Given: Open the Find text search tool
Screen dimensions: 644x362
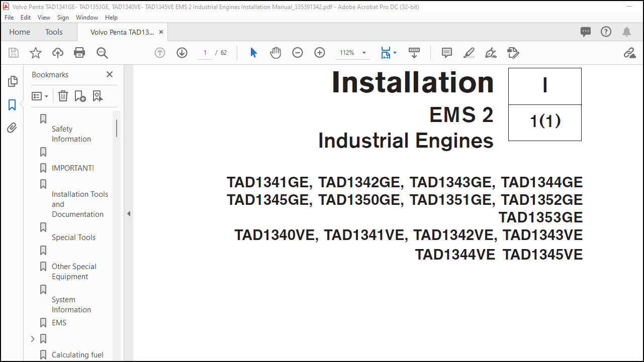Looking at the screenshot, I should pyautogui.click(x=102, y=53).
